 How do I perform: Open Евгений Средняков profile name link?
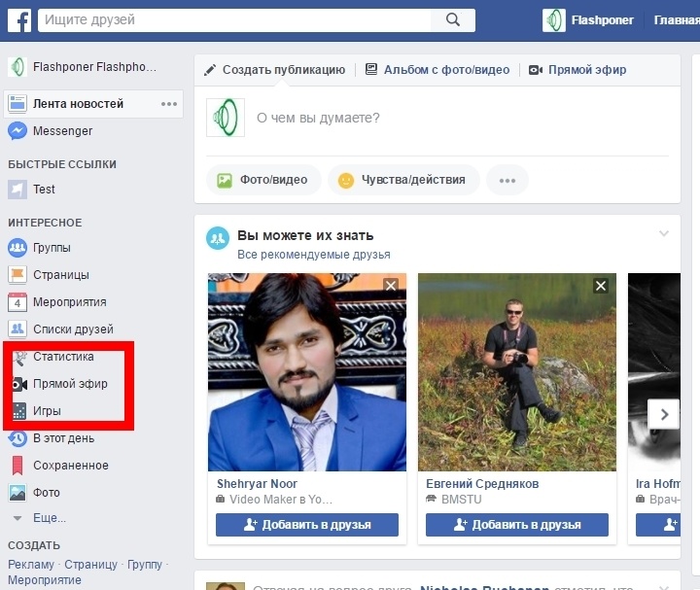[482, 484]
